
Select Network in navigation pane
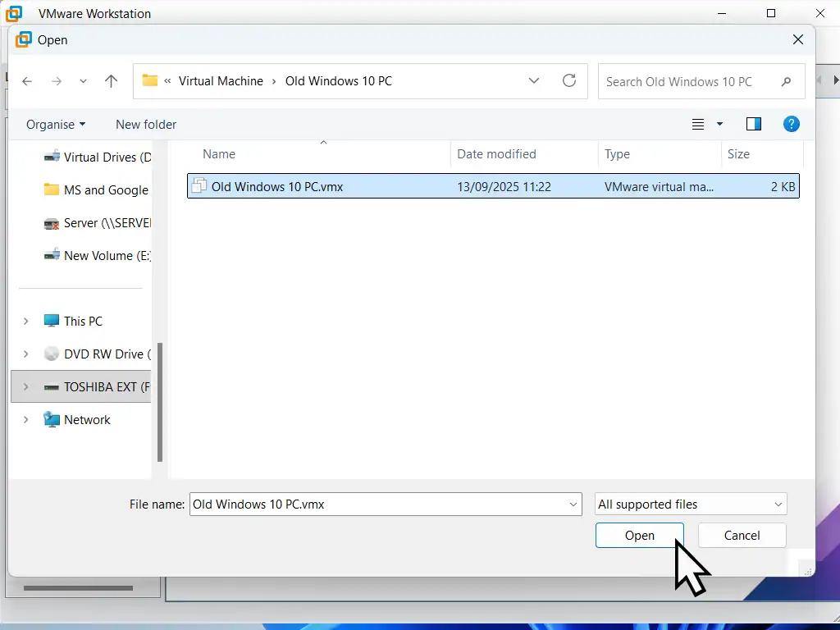click(x=87, y=419)
